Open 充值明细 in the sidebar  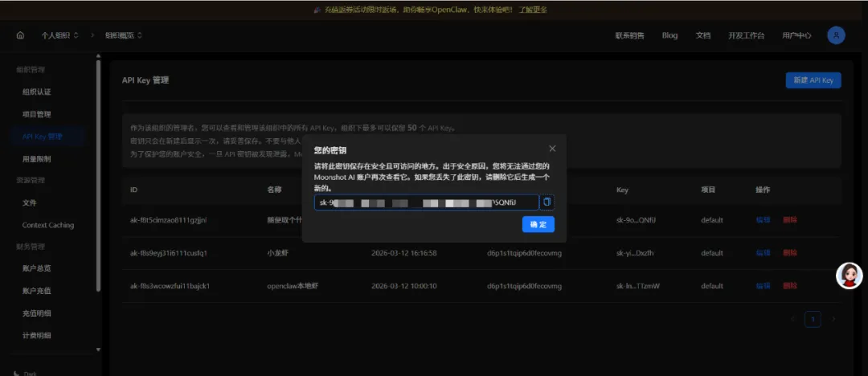click(x=36, y=313)
